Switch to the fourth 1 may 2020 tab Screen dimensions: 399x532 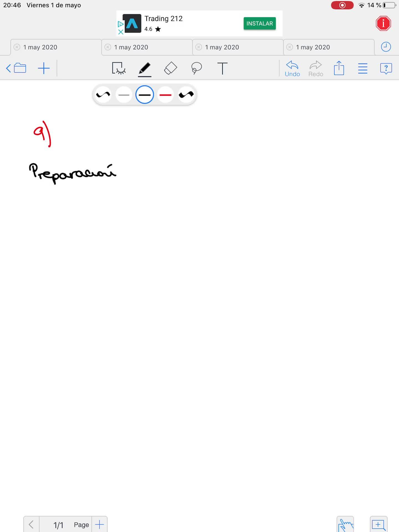[329, 47]
